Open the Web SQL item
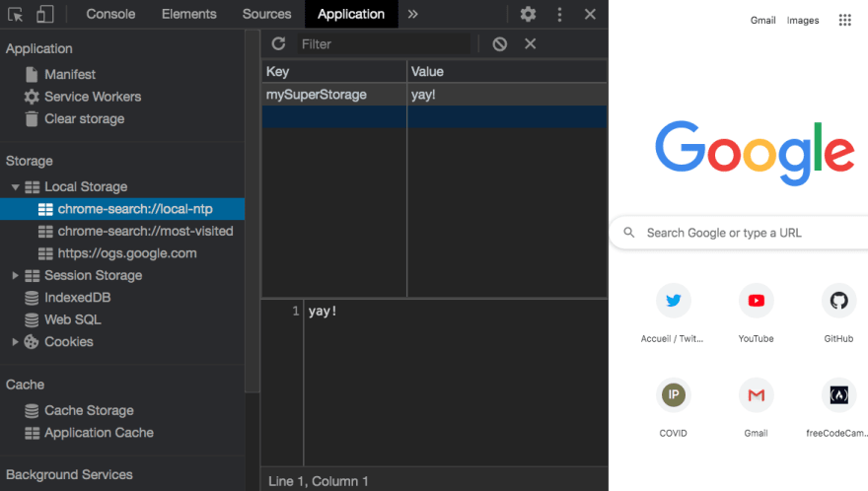Viewport: 868px width, 491px height. point(72,319)
